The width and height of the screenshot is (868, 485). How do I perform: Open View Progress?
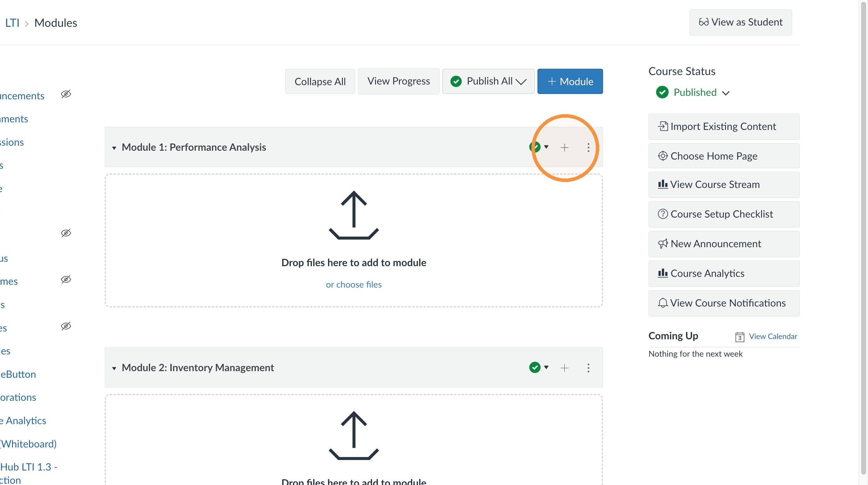click(399, 81)
